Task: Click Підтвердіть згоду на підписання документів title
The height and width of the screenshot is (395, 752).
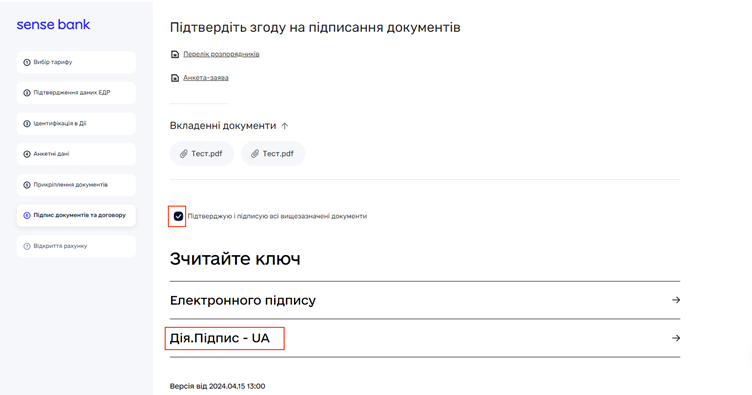Action: point(315,28)
